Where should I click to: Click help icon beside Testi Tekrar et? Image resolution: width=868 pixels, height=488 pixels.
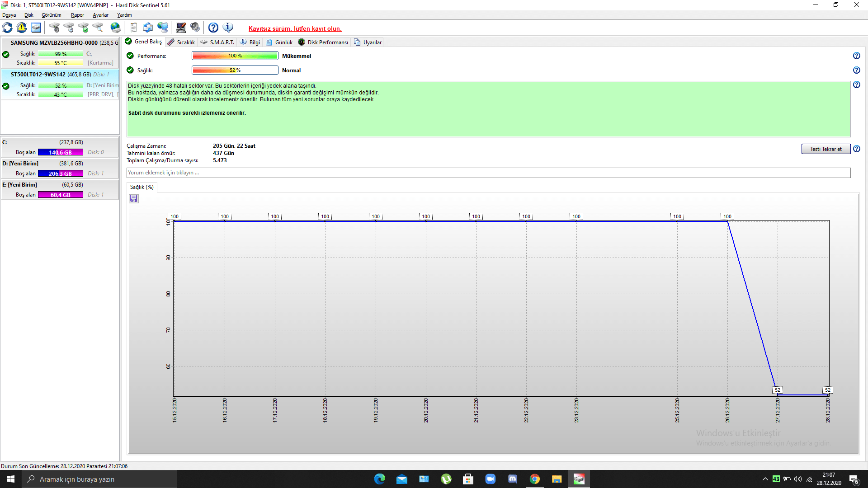coord(856,149)
